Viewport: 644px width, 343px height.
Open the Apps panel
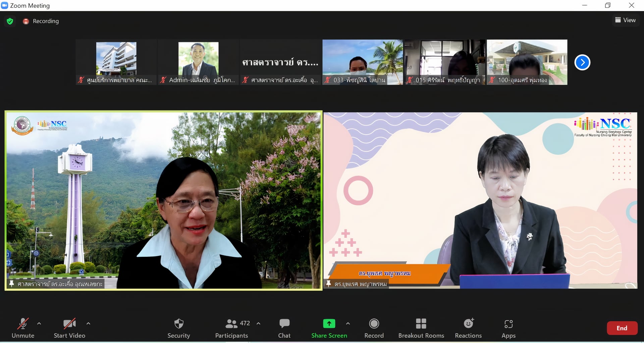click(508, 328)
